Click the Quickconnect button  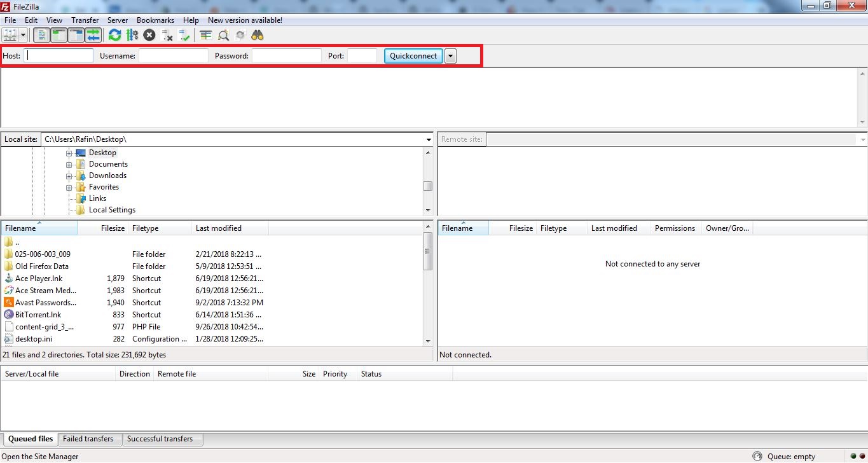[x=413, y=56]
